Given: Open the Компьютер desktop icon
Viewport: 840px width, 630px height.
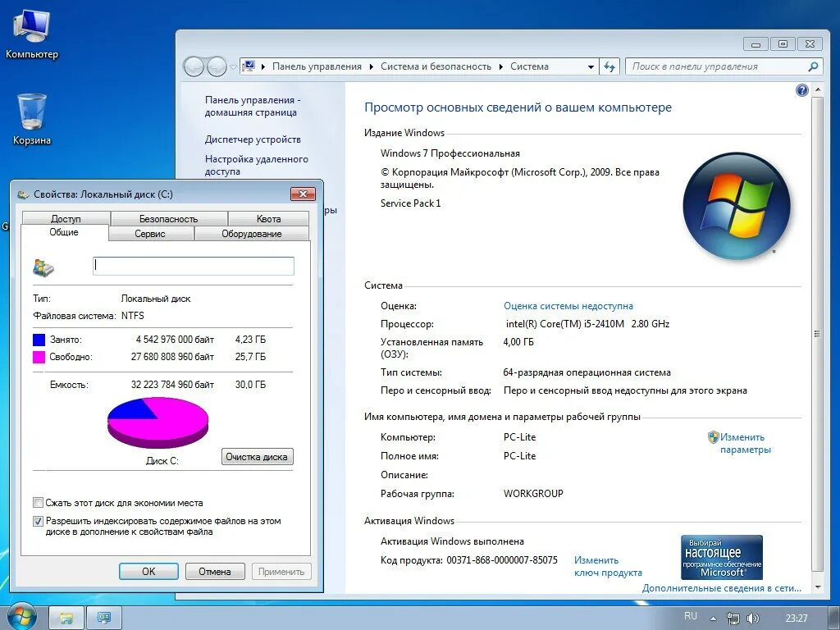Looking at the screenshot, I should pos(31,33).
